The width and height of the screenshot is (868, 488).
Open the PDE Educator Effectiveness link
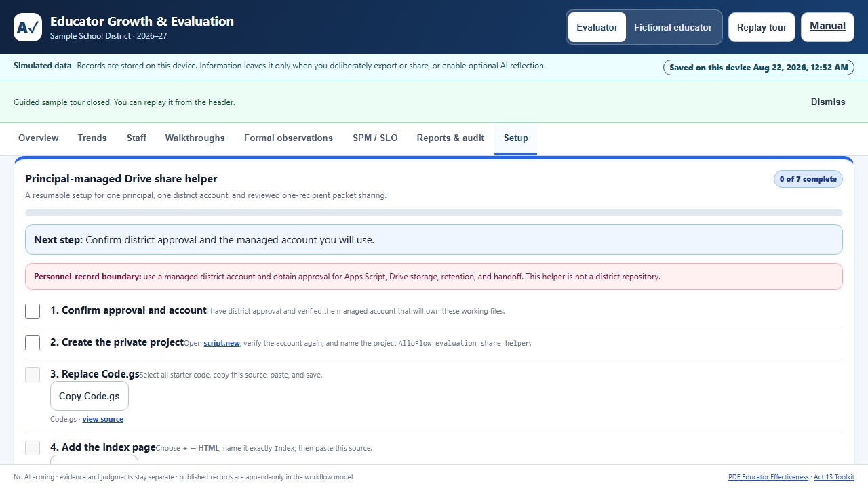pos(768,477)
